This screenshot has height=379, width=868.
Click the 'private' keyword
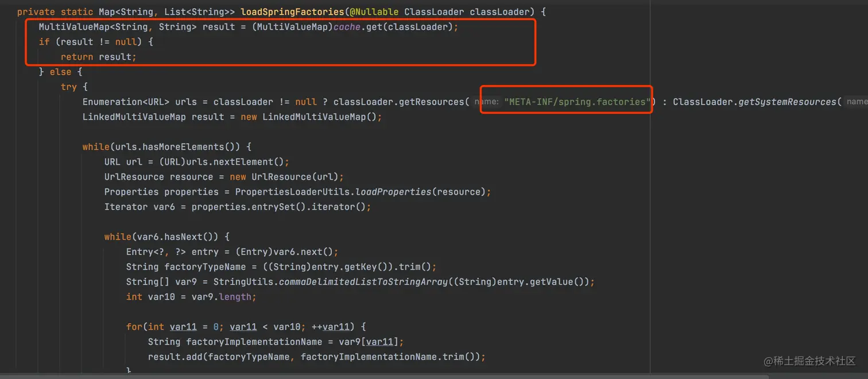pyautogui.click(x=36, y=12)
